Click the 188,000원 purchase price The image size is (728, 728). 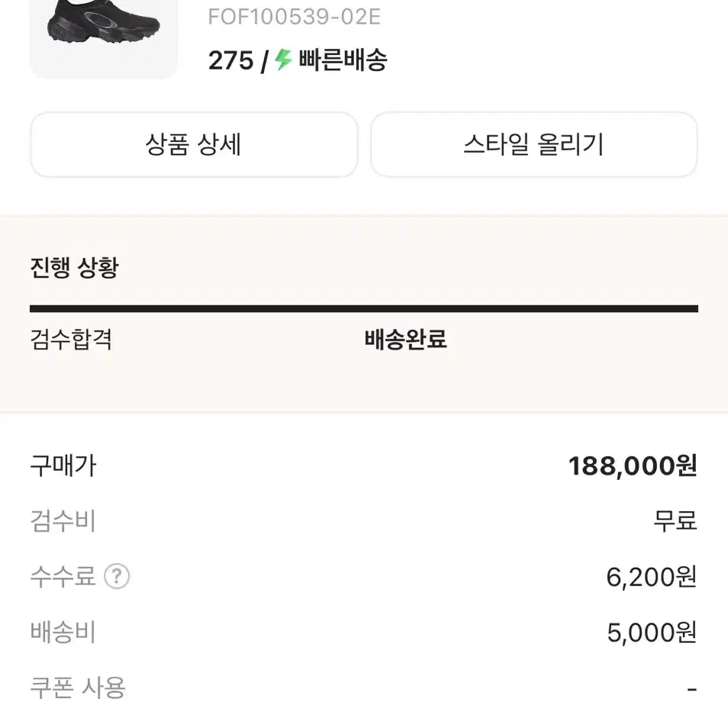coord(633,466)
